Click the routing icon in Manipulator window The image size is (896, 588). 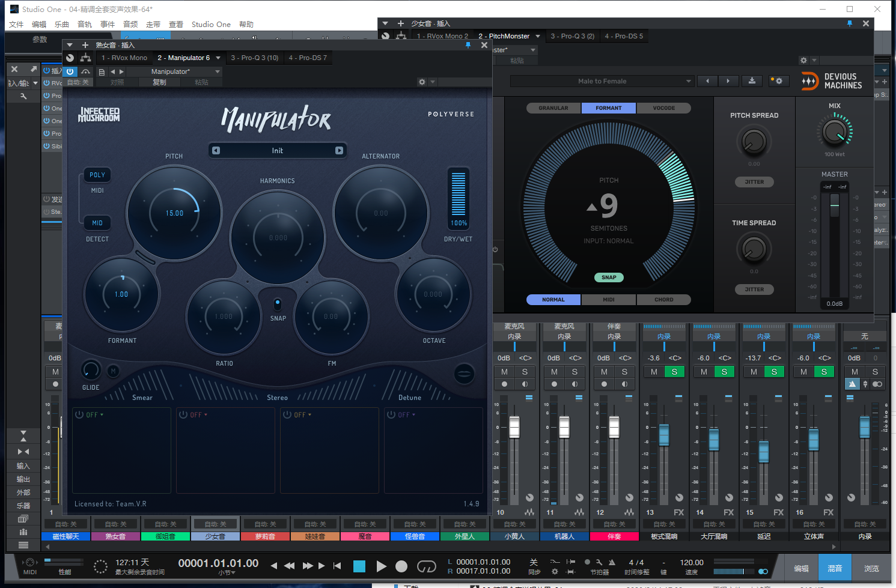[x=86, y=58]
